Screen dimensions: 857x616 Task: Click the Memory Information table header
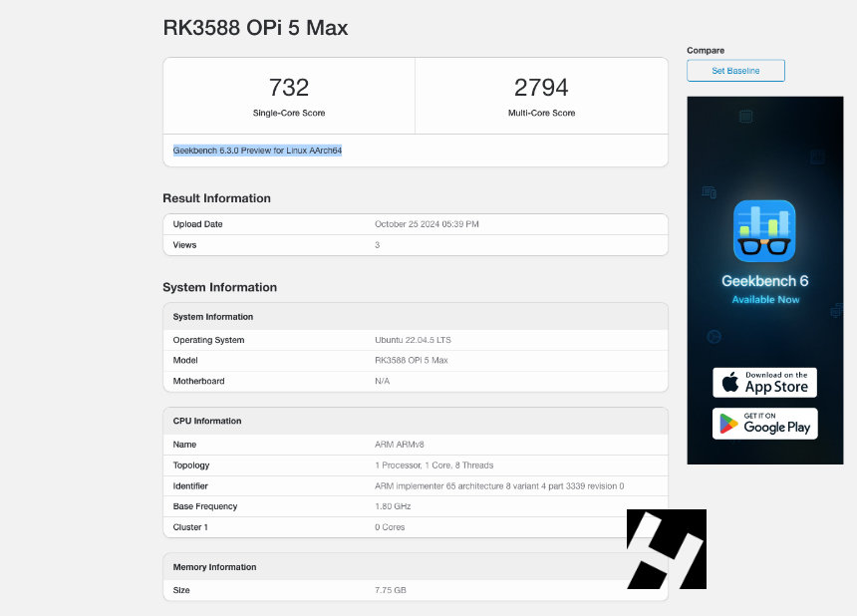tap(416, 567)
